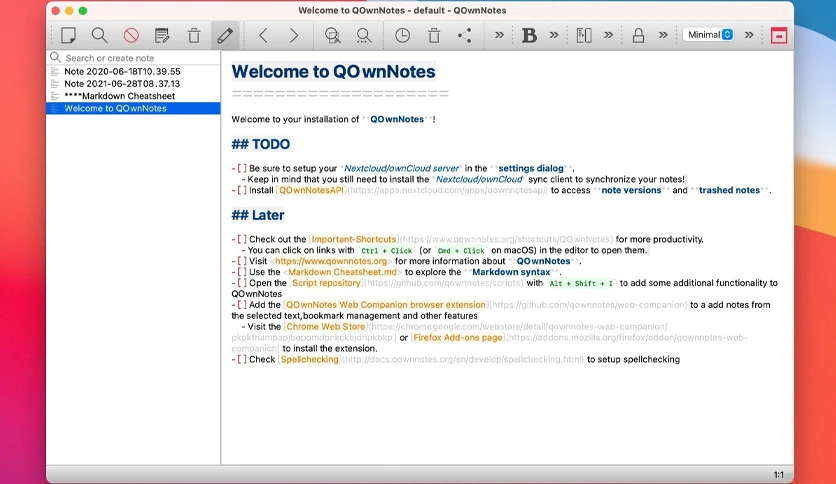Click the 1:1 cursor position status
The width and height of the screenshot is (836, 484).
tap(778, 474)
